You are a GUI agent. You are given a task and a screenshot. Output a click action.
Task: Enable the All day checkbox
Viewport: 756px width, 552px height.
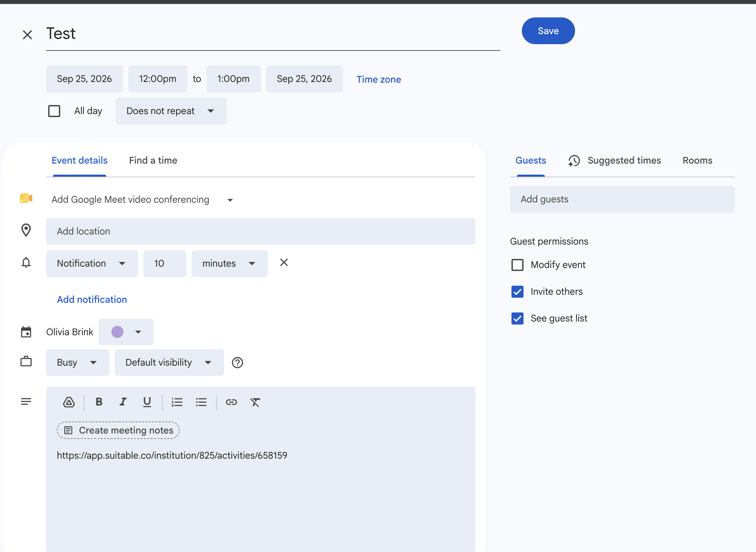click(x=54, y=111)
